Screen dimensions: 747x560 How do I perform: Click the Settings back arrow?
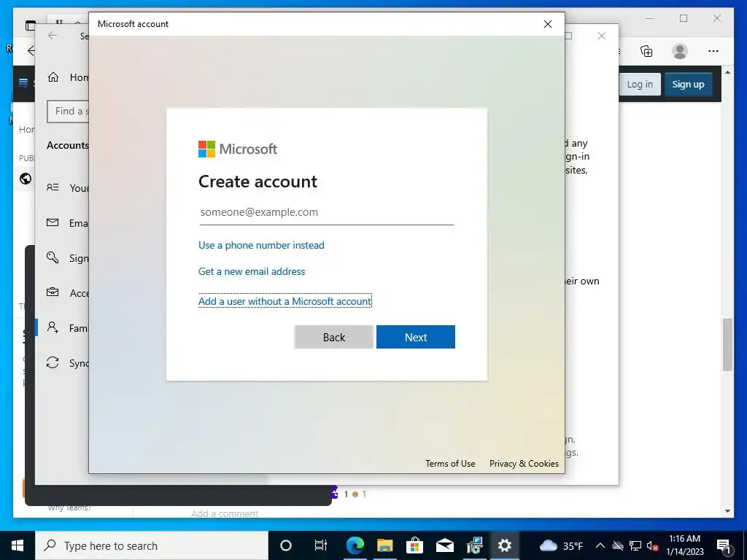tap(53, 36)
